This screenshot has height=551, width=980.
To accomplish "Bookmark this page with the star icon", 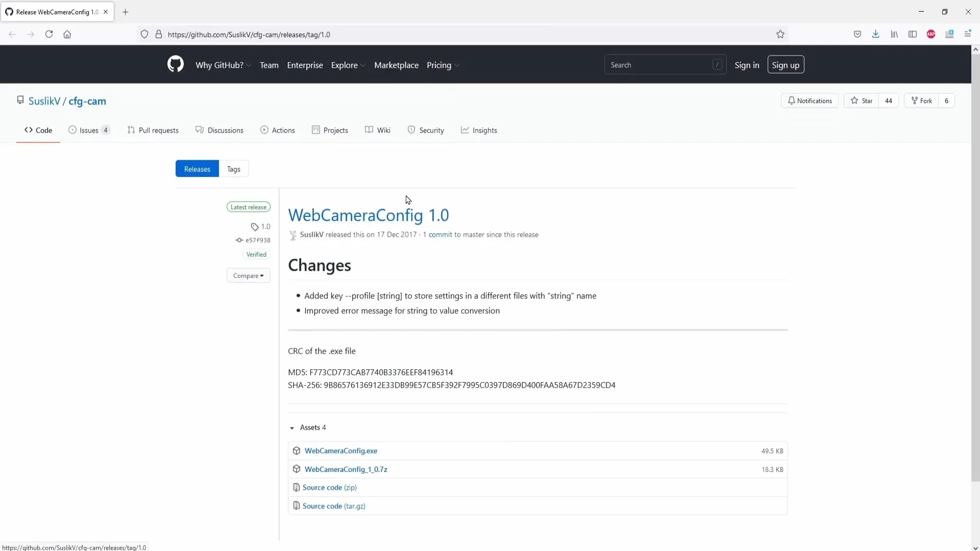I will click(x=780, y=34).
